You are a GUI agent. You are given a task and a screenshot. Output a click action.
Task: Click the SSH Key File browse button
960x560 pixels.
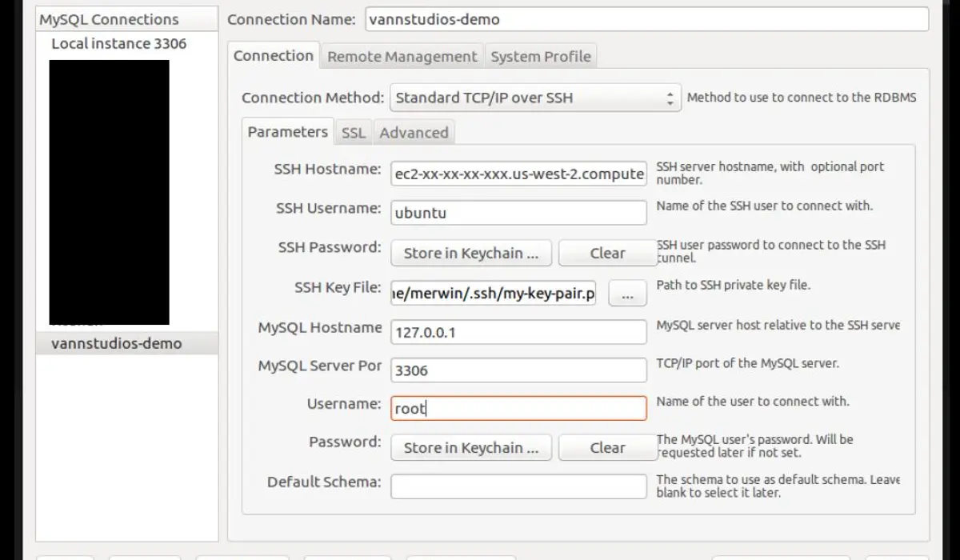627,294
